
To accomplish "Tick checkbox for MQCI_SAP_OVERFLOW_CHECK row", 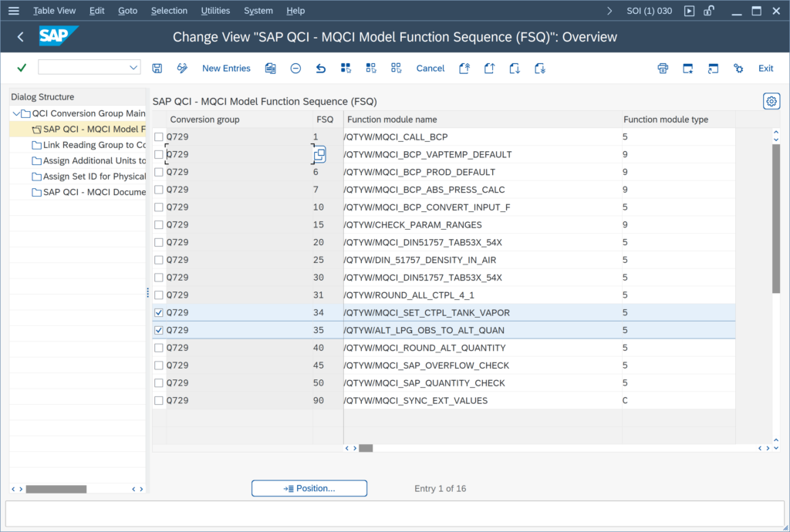I will pyautogui.click(x=159, y=365).
